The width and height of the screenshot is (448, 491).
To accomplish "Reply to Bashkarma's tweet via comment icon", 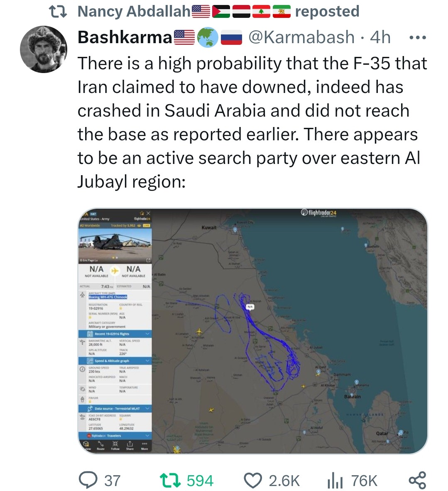I will coord(88,481).
